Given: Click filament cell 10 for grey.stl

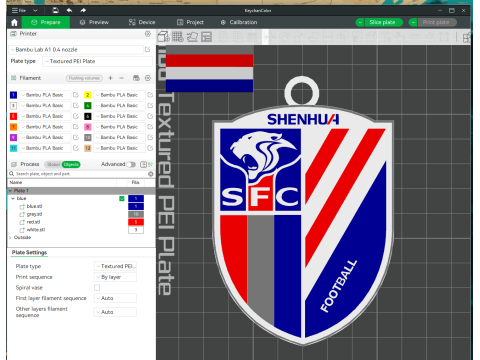Looking at the screenshot, I should click(x=136, y=214).
